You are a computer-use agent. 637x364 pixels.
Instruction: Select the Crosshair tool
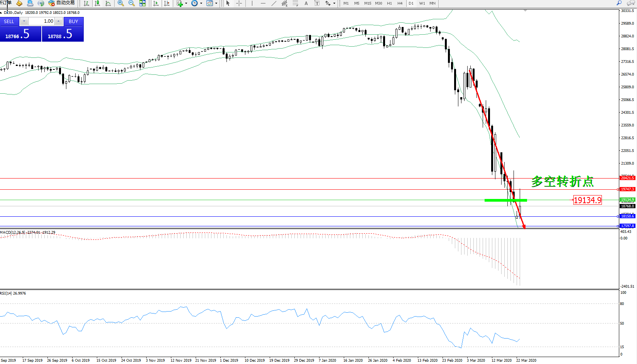[x=239, y=3]
